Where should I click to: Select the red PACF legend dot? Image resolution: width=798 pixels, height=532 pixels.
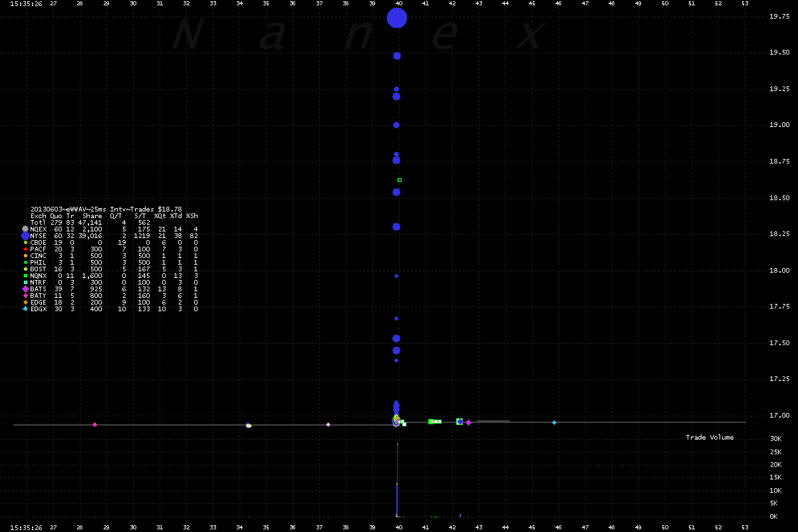pyautogui.click(x=25, y=249)
